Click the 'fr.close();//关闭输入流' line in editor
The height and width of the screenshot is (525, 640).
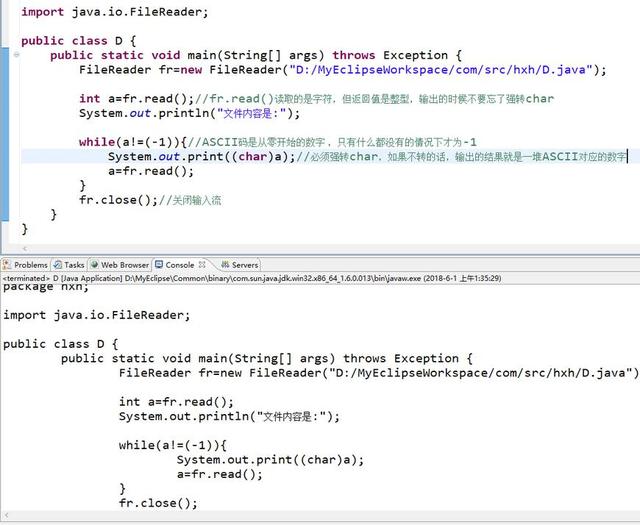pyautogui.click(x=150, y=200)
